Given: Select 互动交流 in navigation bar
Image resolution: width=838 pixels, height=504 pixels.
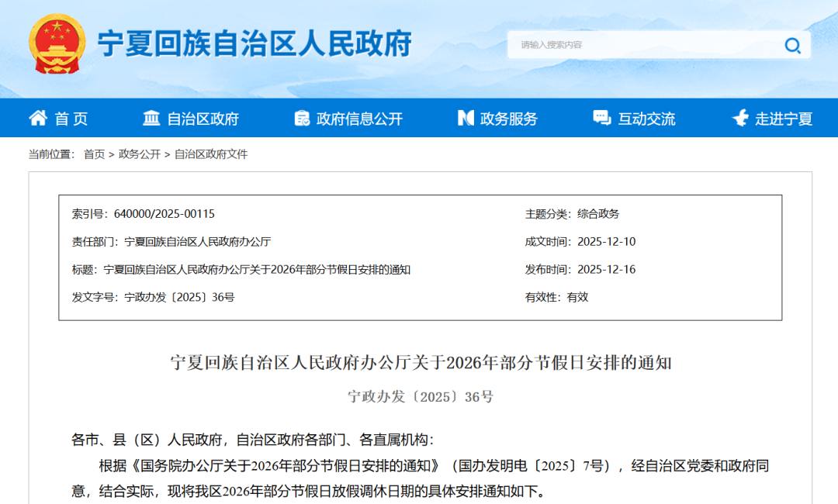Looking at the screenshot, I should click(646, 119).
